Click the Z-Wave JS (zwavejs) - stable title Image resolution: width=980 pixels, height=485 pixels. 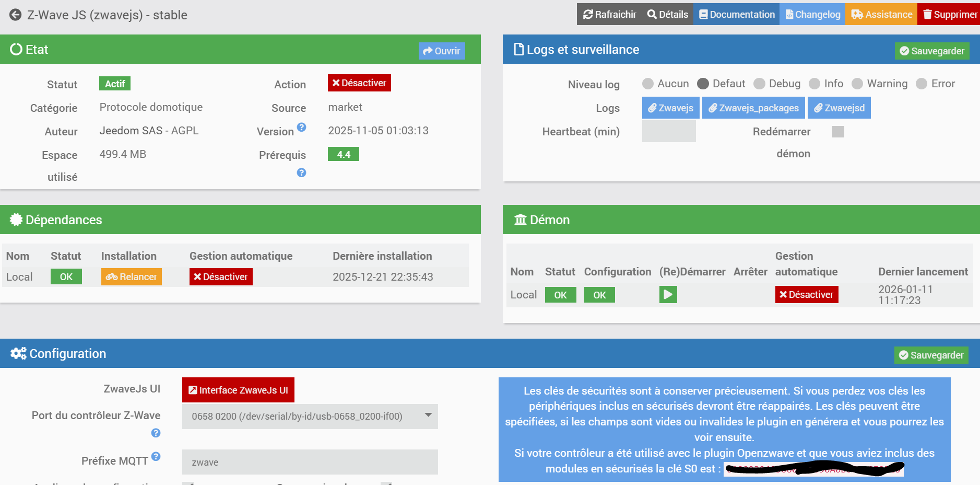click(107, 15)
